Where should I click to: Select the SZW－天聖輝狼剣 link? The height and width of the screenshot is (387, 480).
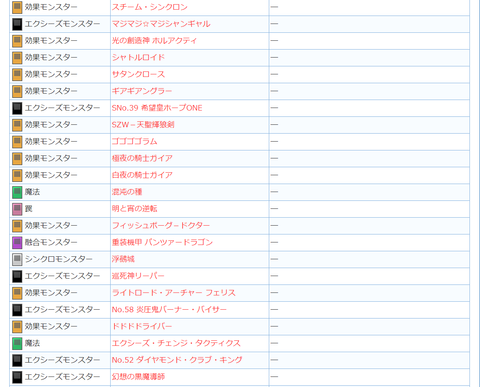coord(143,125)
